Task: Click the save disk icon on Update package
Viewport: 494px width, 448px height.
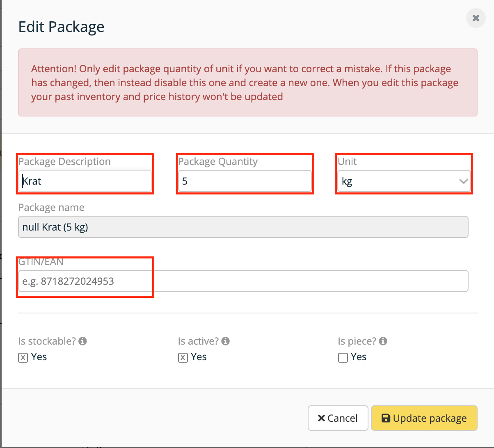Action: coord(386,418)
